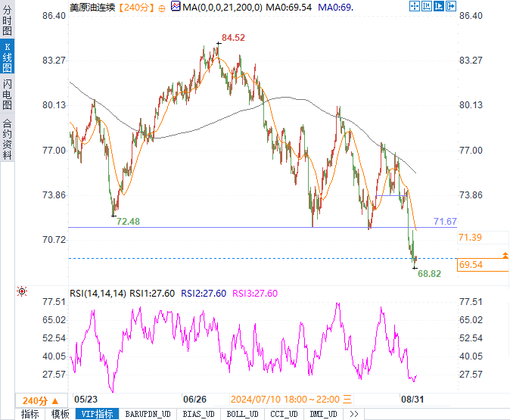Click the red sun icon beside RSI panel
Image resolution: width=510 pixels, height=420 pixels.
22,291
